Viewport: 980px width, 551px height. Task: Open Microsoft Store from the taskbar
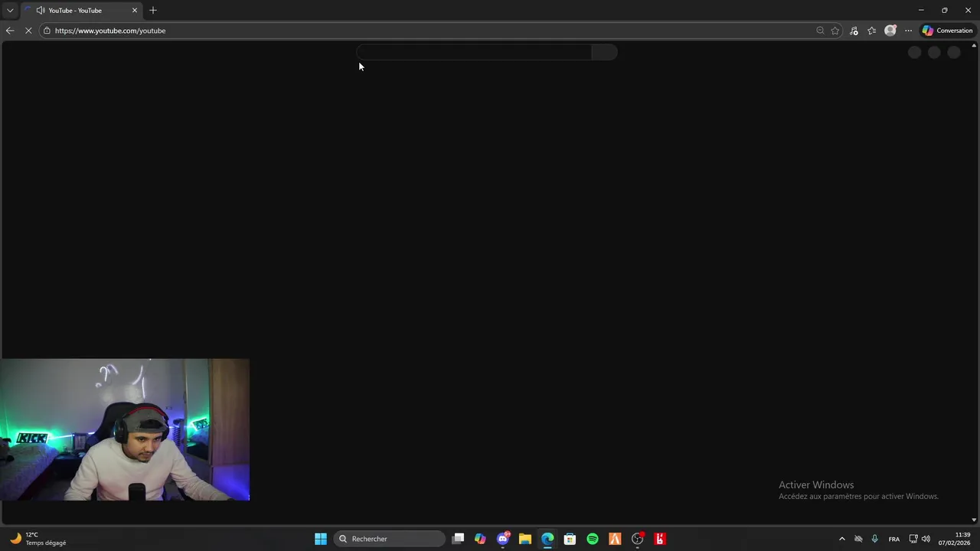pos(570,539)
